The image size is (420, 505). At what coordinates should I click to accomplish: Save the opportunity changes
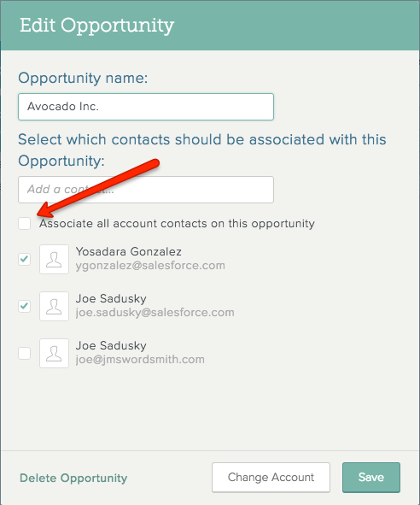tap(371, 478)
